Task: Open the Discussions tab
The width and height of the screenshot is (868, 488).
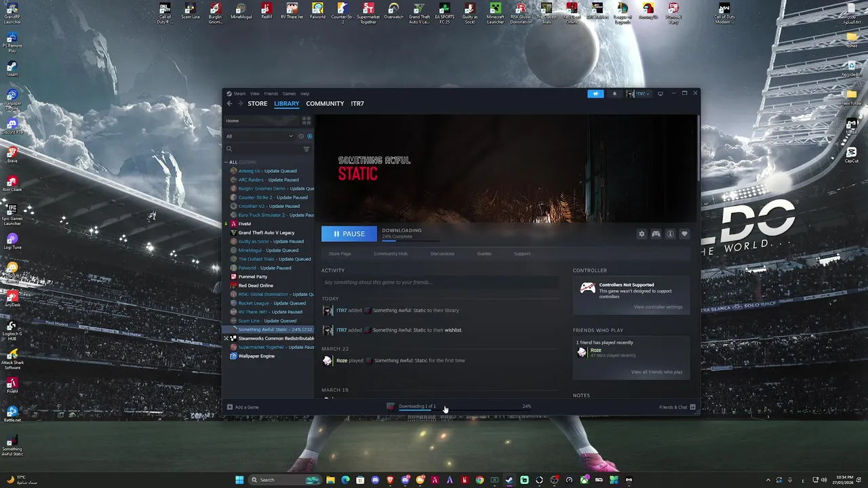Action: pyautogui.click(x=442, y=253)
